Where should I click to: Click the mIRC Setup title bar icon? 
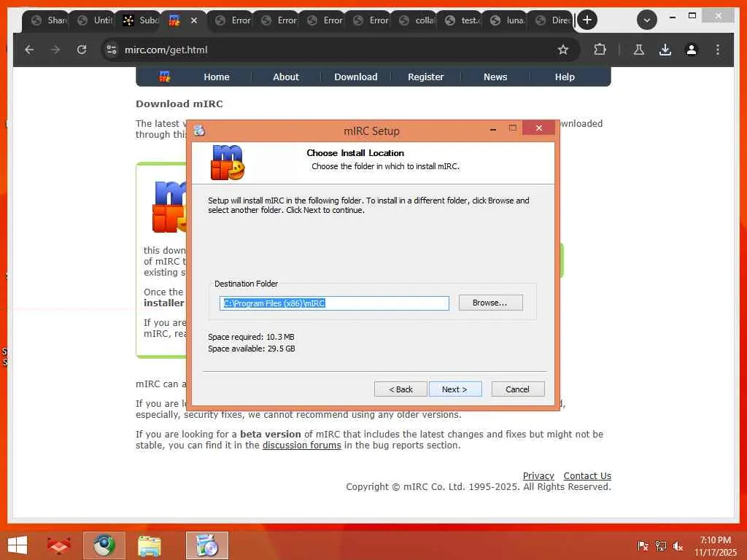click(199, 131)
